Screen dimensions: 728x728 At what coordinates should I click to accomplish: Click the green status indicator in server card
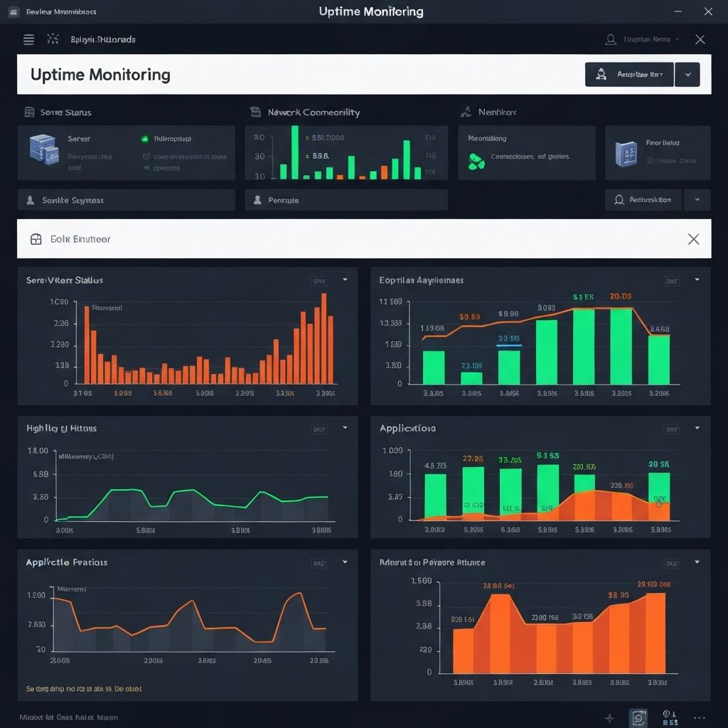coord(144,139)
